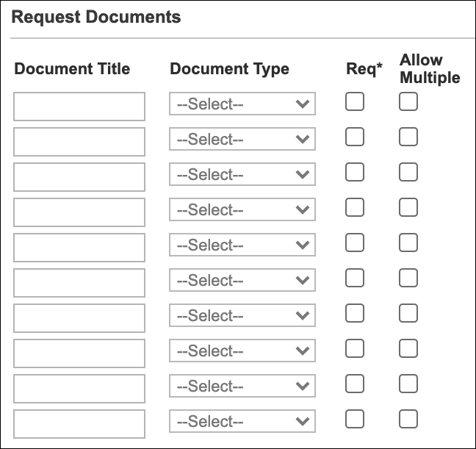
Task: Check the Req box in the first row
Action: pyautogui.click(x=355, y=101)
